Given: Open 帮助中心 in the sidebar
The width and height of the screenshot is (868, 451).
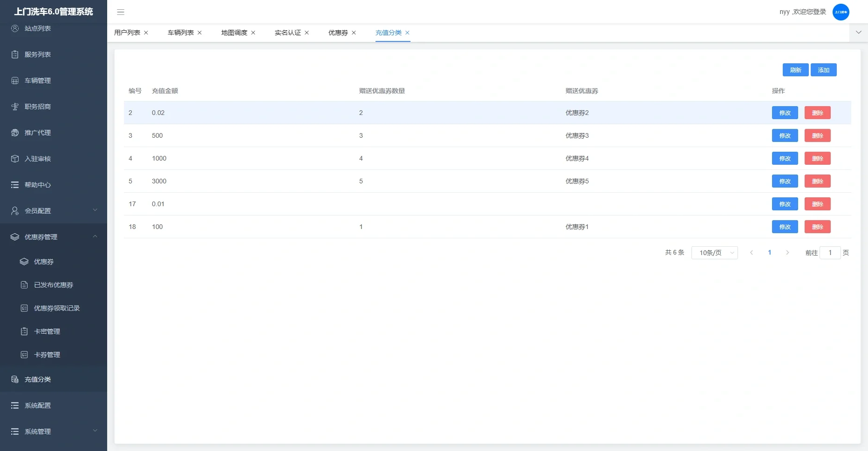Looking at the screenshot, I should point(38,185).
